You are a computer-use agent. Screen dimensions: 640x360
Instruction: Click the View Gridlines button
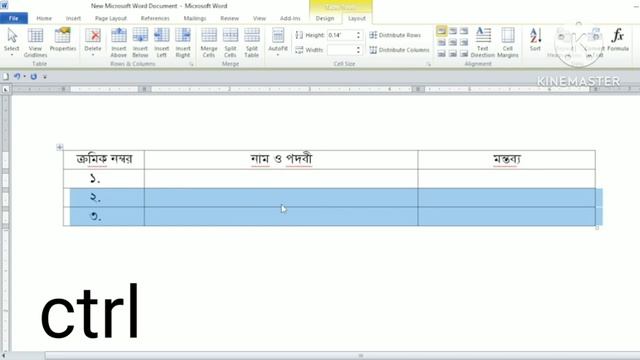[36, 42]
